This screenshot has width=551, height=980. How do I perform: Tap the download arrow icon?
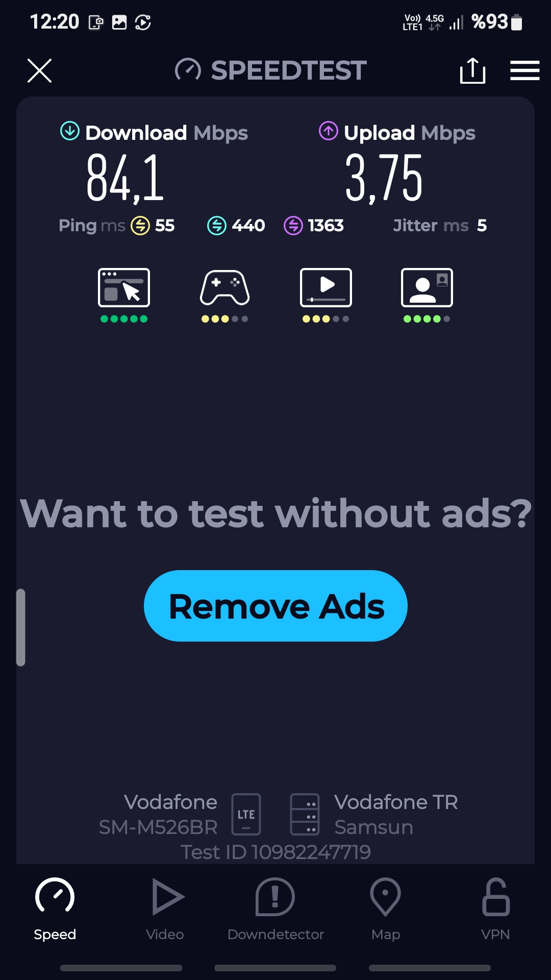70,131
